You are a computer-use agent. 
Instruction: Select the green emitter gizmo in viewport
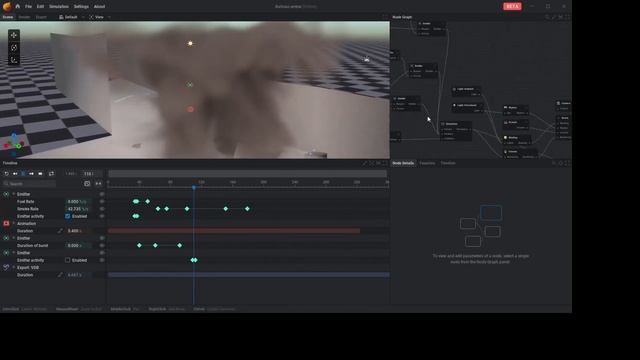click(190, 85)
